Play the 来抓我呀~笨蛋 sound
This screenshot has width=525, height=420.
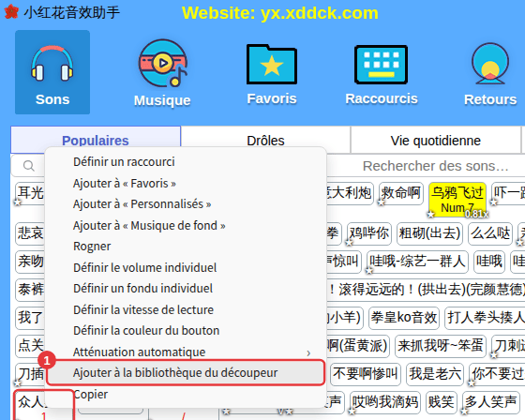[441, 346]
